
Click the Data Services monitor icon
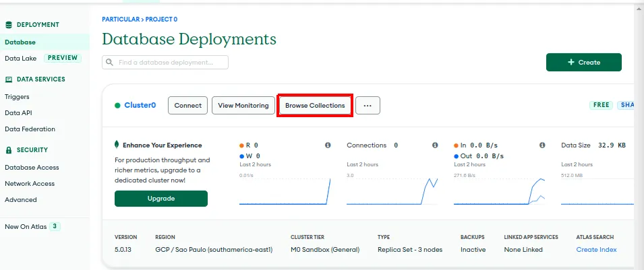pos(9,79)
